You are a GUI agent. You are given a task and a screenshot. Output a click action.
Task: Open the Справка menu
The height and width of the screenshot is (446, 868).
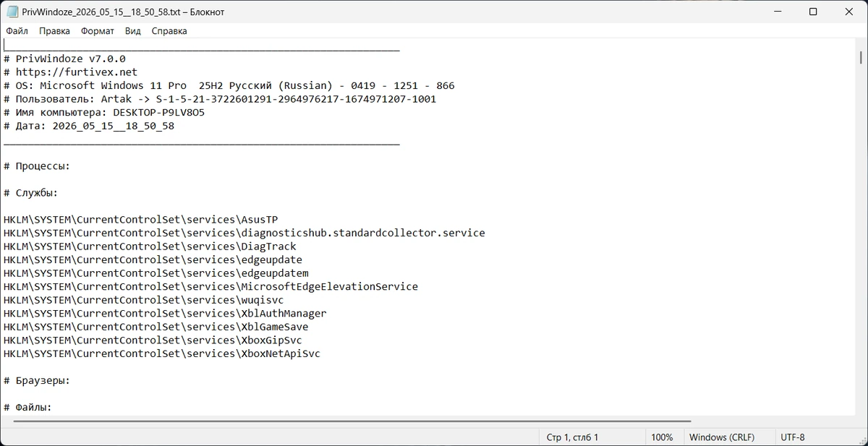pyautogui.click(x=169, y=31)
